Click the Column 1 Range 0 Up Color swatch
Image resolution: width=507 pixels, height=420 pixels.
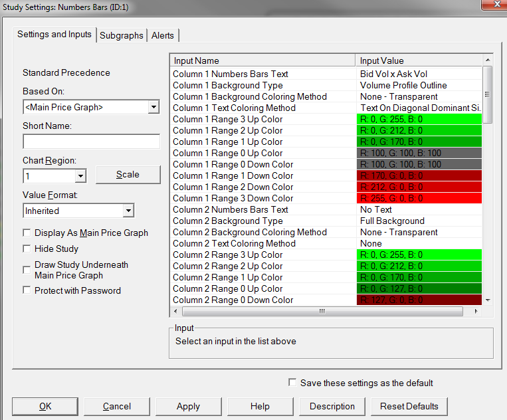coord(419,154)
